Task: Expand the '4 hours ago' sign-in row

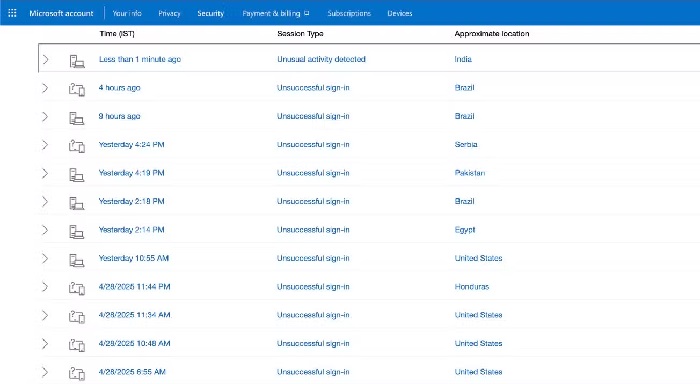Action: pos(45,88)
